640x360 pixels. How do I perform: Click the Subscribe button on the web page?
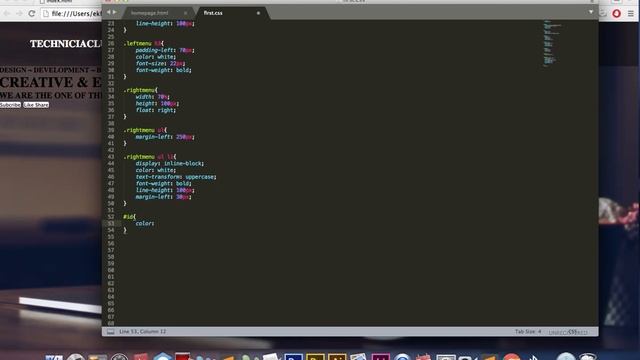click(10, 105)
